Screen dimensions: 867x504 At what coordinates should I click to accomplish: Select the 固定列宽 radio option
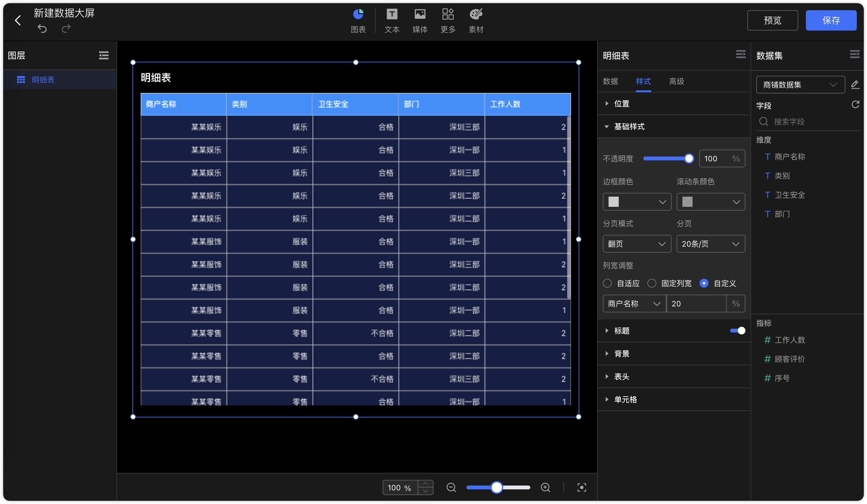pos(652,283)
